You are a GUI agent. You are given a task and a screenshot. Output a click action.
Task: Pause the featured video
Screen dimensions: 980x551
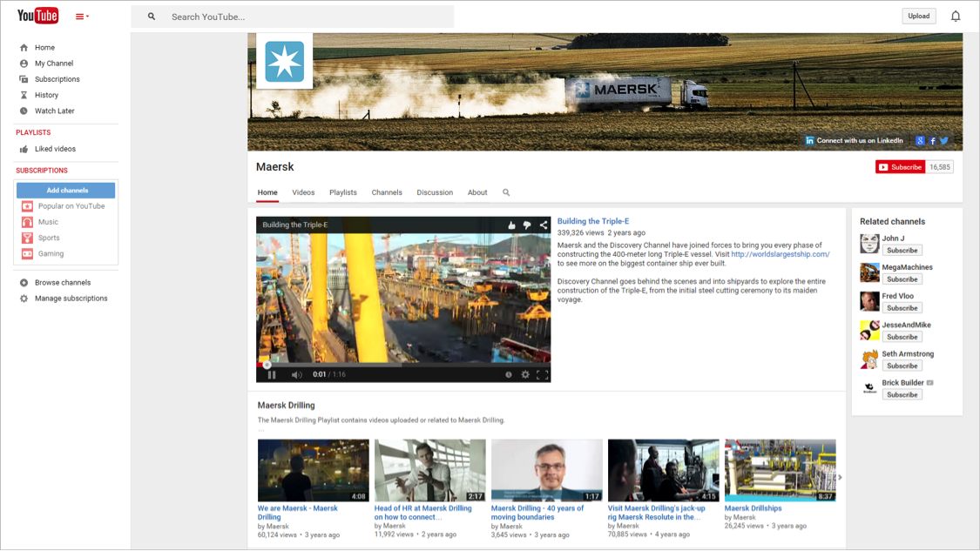click(272, 375)
